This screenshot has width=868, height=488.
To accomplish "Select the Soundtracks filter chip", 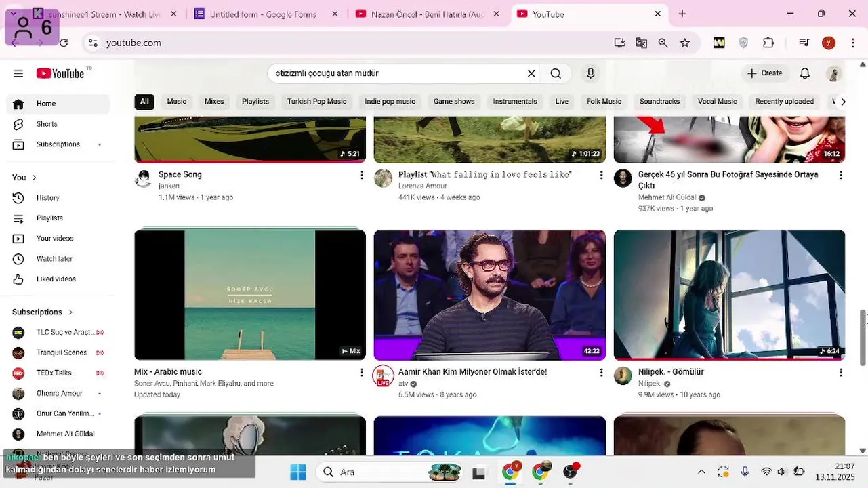I will 659,102.
